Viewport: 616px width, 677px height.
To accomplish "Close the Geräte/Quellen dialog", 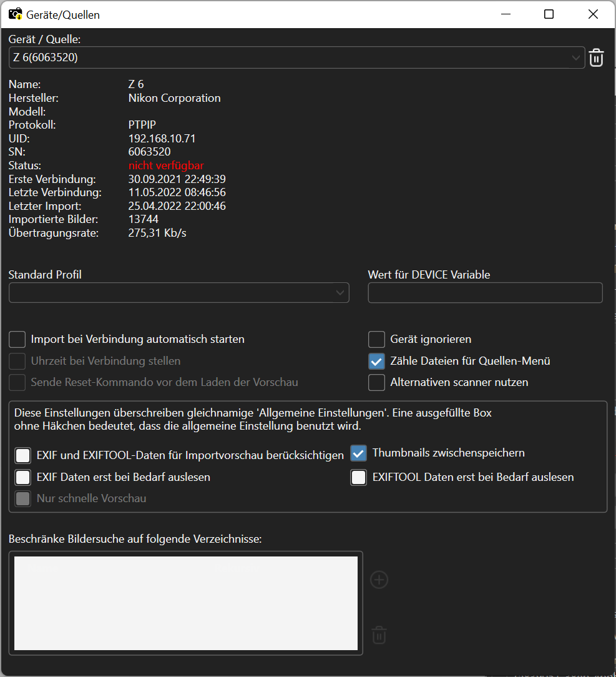I will coord(593,14).
